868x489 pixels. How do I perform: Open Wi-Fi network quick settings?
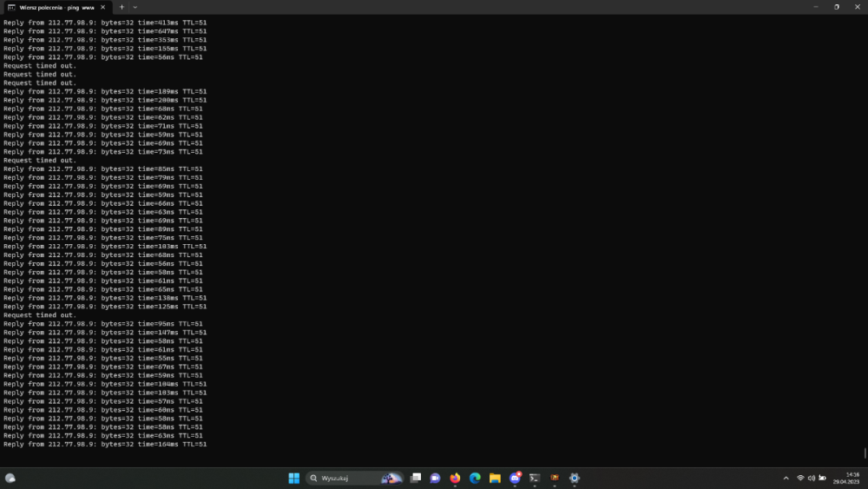tap(800, 478)
